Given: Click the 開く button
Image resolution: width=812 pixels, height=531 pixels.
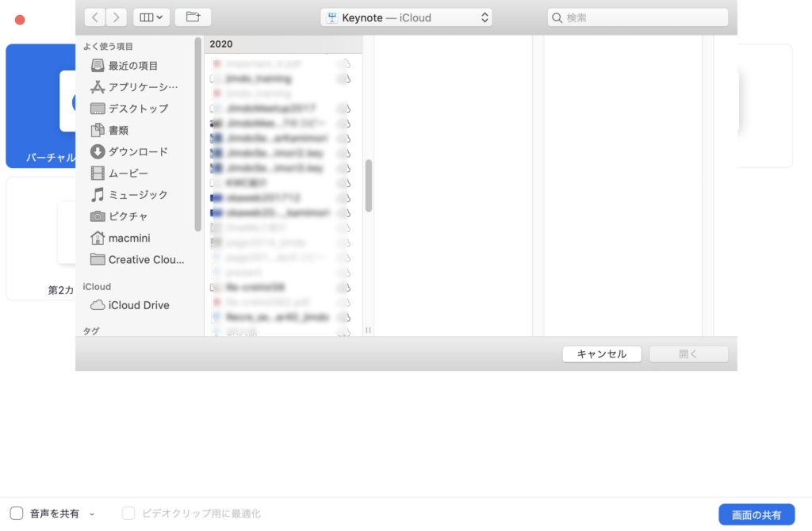Looking at the screenshot, I should pos(689,354).
